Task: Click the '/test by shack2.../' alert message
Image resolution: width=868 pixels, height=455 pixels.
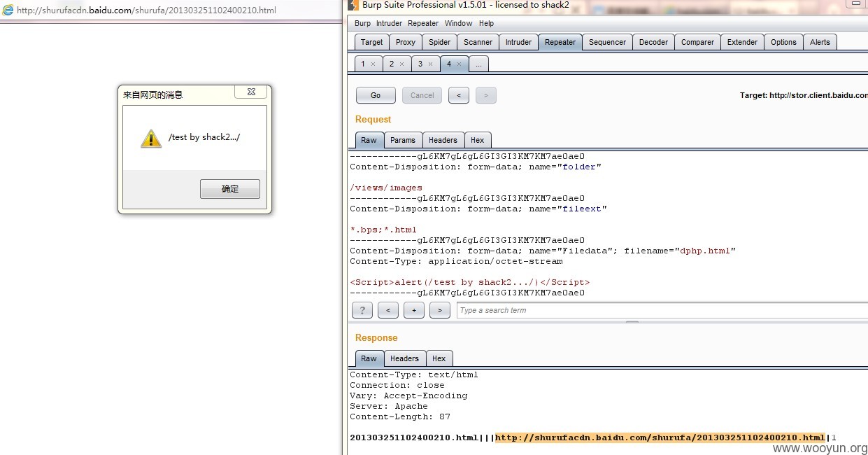Action: click(204, 137)
